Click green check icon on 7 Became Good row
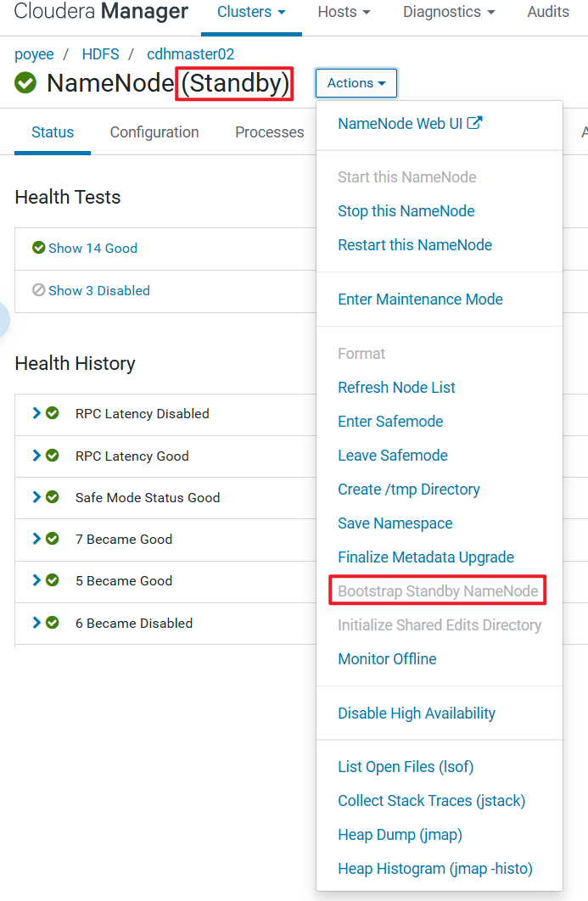This screenshot has width=588, height=901. tap(53, 539)
